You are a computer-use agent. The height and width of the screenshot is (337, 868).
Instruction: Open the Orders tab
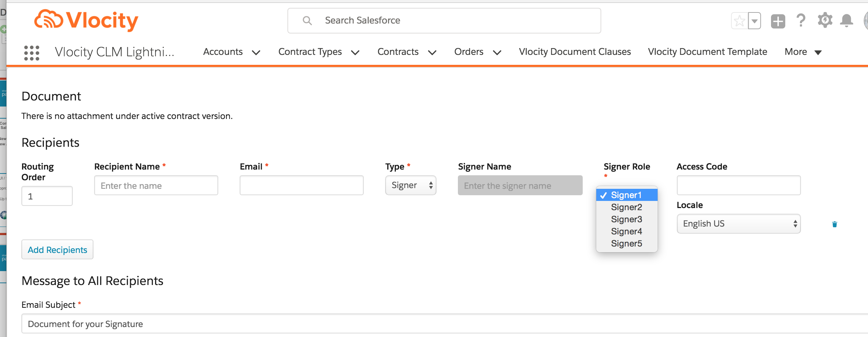click(469, 52)
